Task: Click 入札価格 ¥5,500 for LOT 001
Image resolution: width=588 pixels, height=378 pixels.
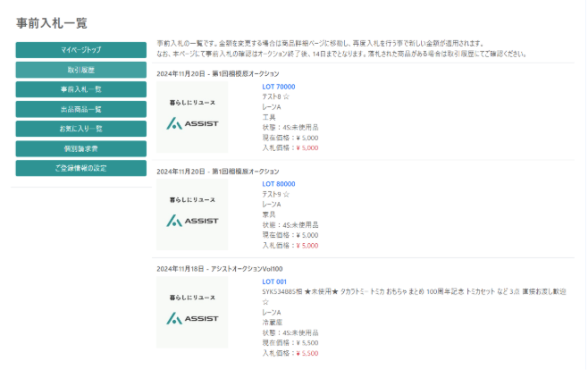Action: click(x=290, y=353)
